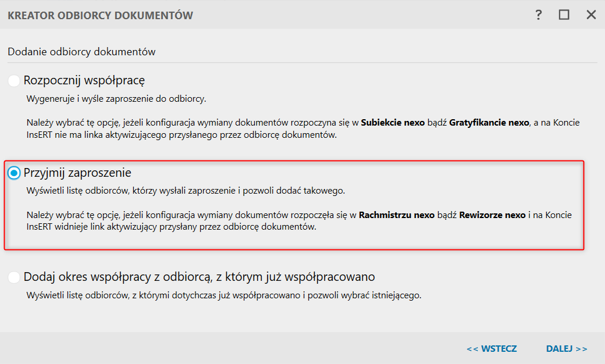Click the bold Gratyfikancie nexo text
Viewport: 605px width, 364px height.
click(489, 123)
